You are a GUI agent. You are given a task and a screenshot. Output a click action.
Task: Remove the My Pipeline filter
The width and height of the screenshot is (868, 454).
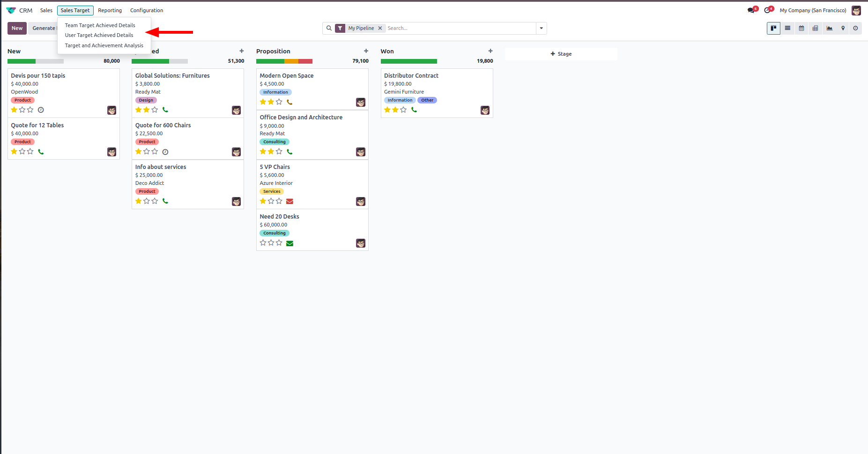pyautogui.click(x=380, y=28)
